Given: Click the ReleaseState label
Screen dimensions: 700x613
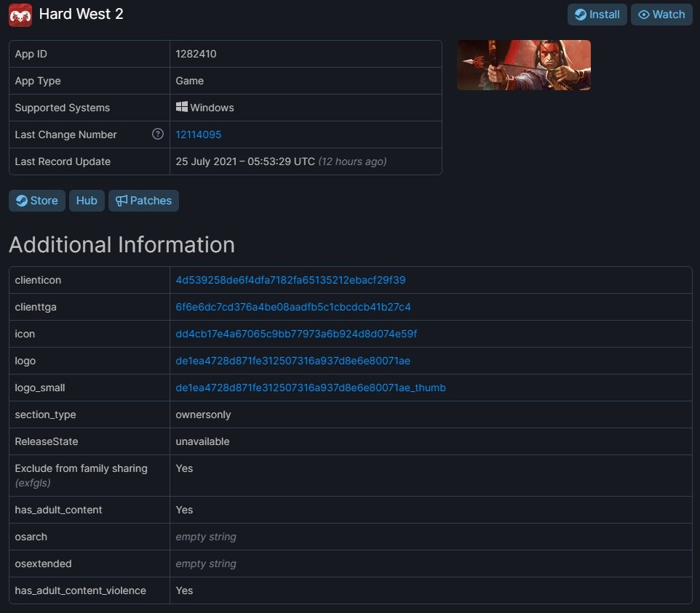Looking at the screenshot, I should [x=46, y=441].
